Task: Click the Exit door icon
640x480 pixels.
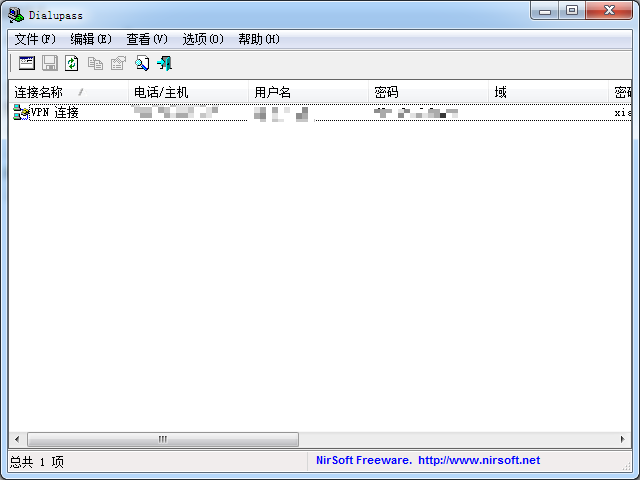Action: 164,63
